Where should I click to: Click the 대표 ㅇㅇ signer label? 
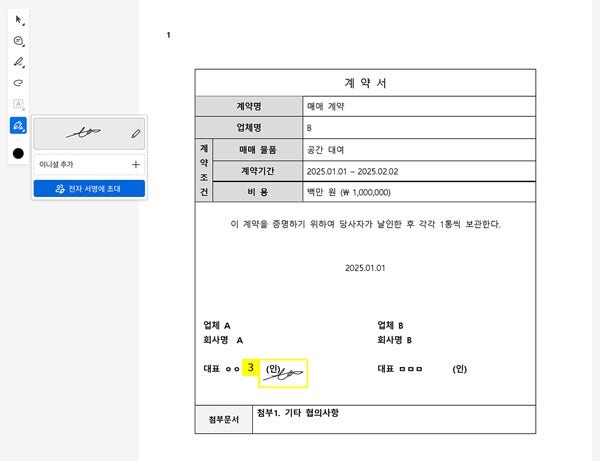pos(222,369)
